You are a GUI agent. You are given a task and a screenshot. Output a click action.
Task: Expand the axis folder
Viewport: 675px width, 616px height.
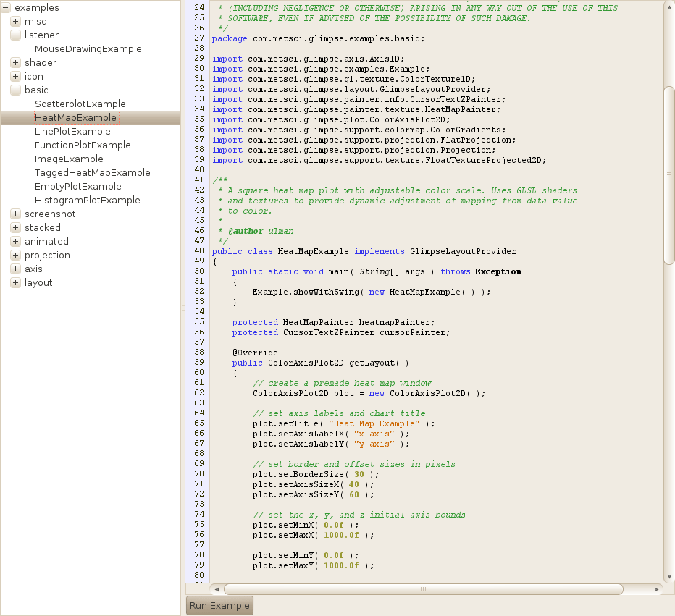pyautogui.click(x=15, y=269)
